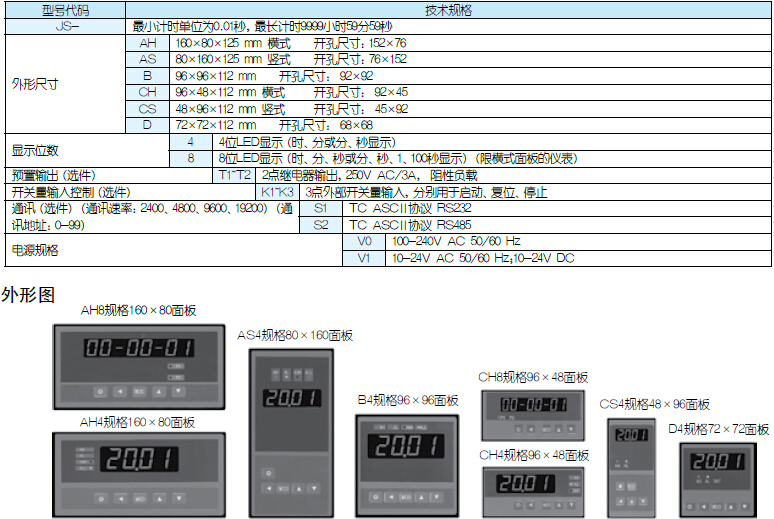Select the CS4 48×96 panel image
The height and width of the screenshot is (519, 774).
[630, 464]
